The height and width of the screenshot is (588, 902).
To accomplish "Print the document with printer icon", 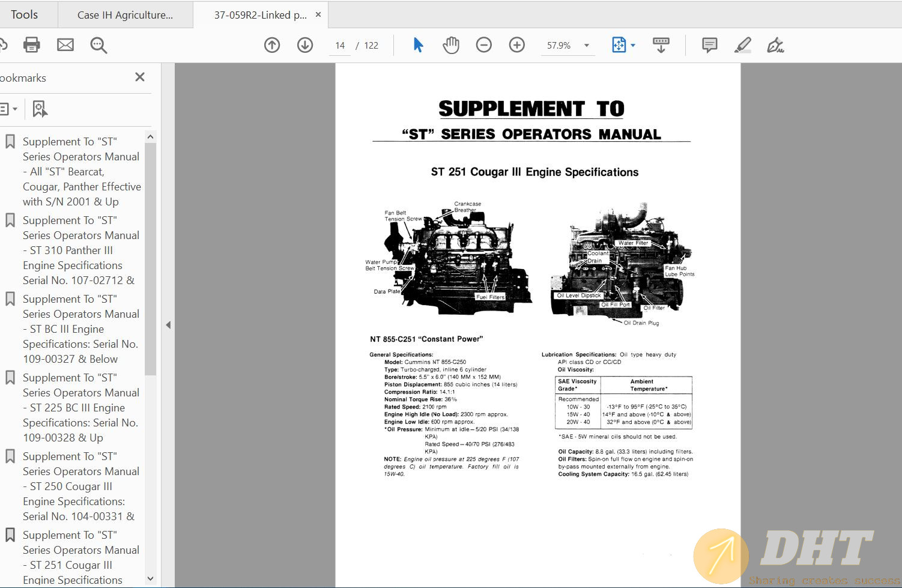I will pos(31,45).
